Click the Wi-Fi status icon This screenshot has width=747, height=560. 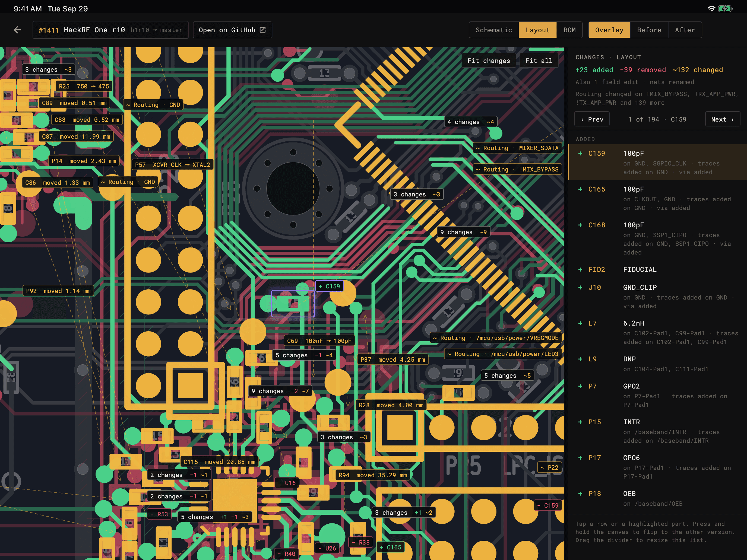tap(711, 9)
